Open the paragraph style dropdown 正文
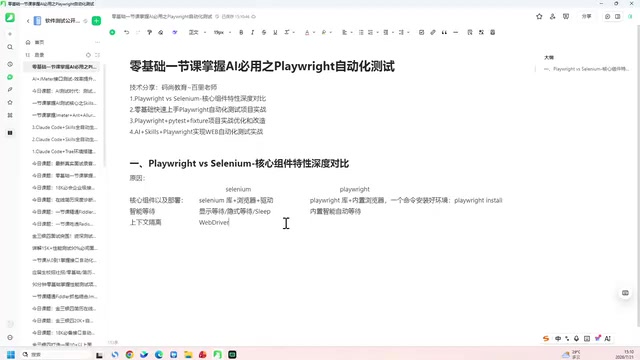 [x=197, y=32]
